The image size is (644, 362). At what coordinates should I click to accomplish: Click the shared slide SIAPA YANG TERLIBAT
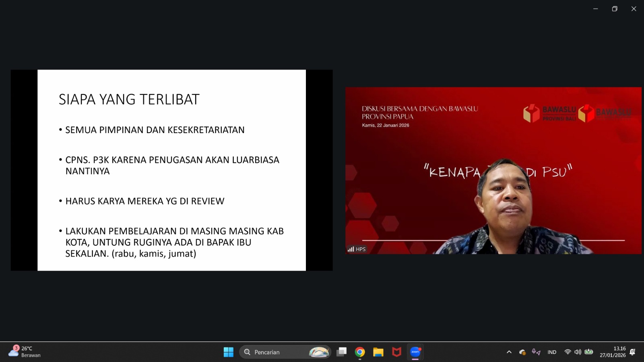[171, 170]
